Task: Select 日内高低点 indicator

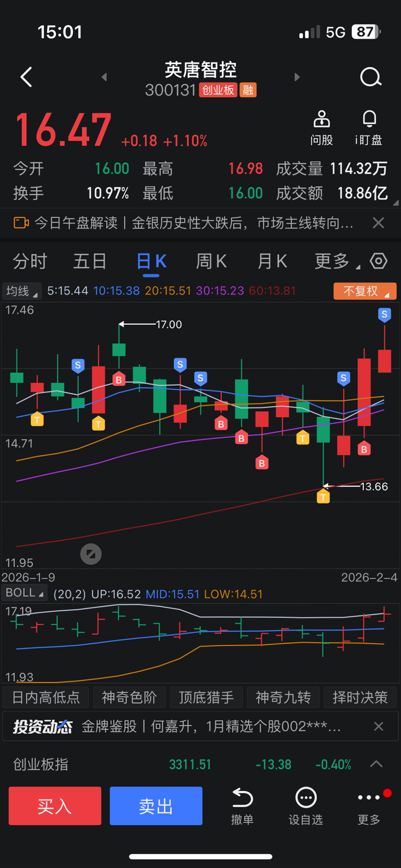Action: point(46,697)
